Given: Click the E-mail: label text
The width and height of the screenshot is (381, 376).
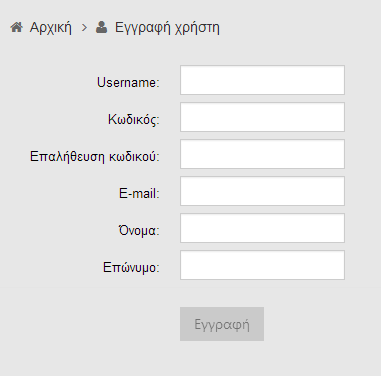Looking at the screenshot, I should coord(139,193).
